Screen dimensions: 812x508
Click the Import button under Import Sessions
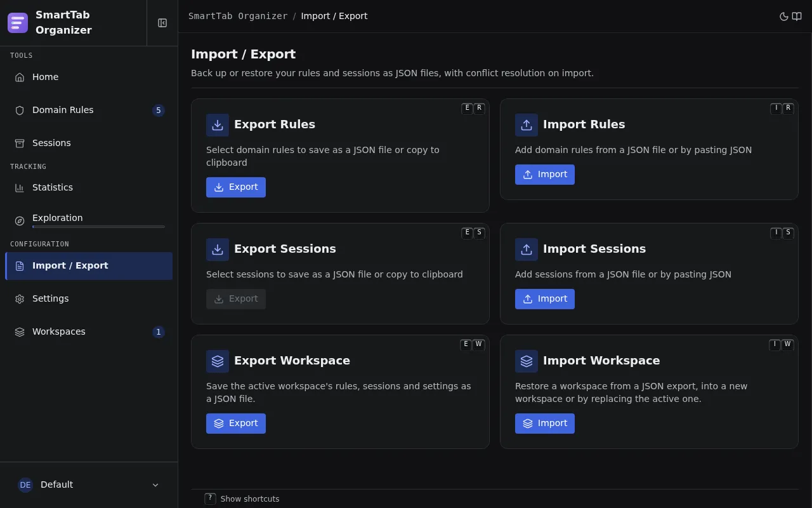click(x=545, y=299)
